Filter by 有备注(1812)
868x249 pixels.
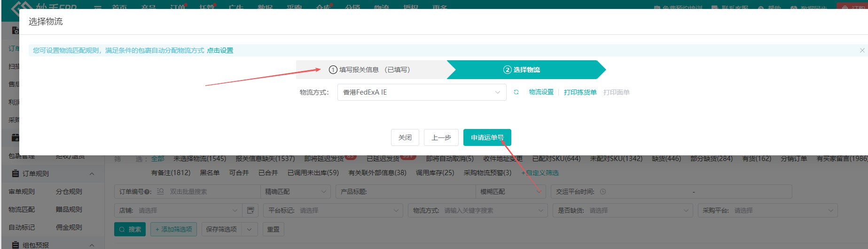point(171,173)
